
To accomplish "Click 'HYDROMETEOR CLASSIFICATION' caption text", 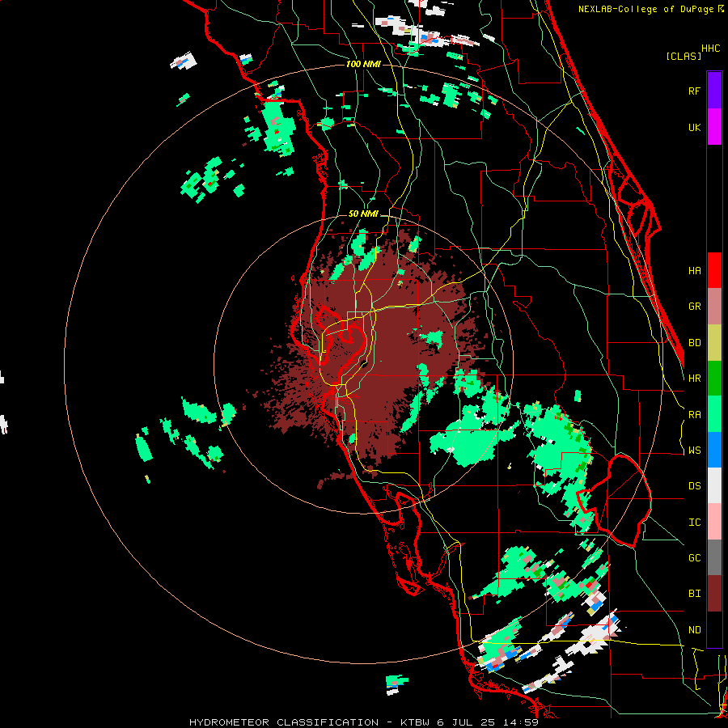I will [x=284, y=722].
